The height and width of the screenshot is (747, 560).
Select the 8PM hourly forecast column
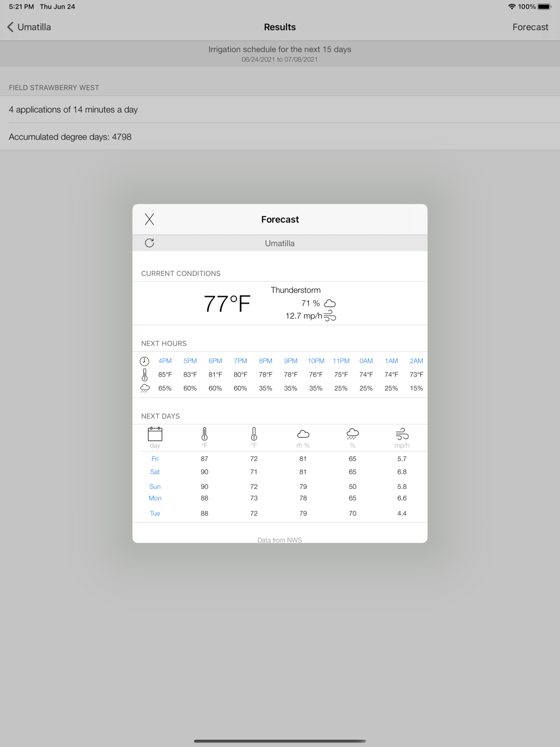pos(265,375)
